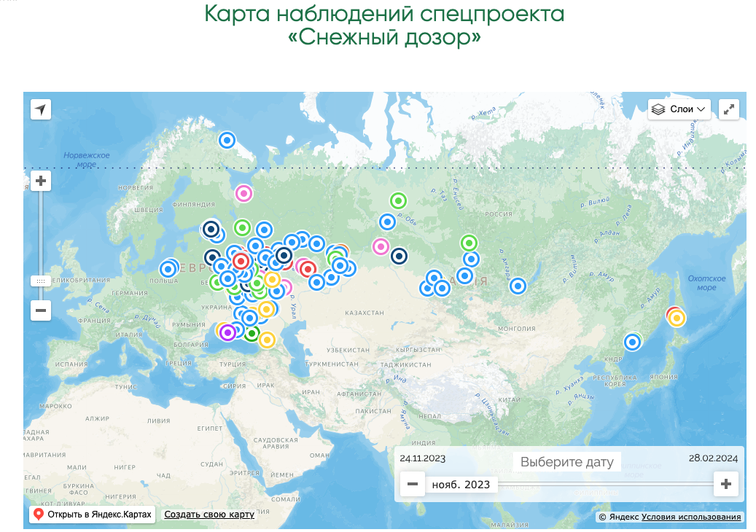This screenshot has width=756, height=532.
Task: Step date back with timeline minus button
Action: click(413, 484)
